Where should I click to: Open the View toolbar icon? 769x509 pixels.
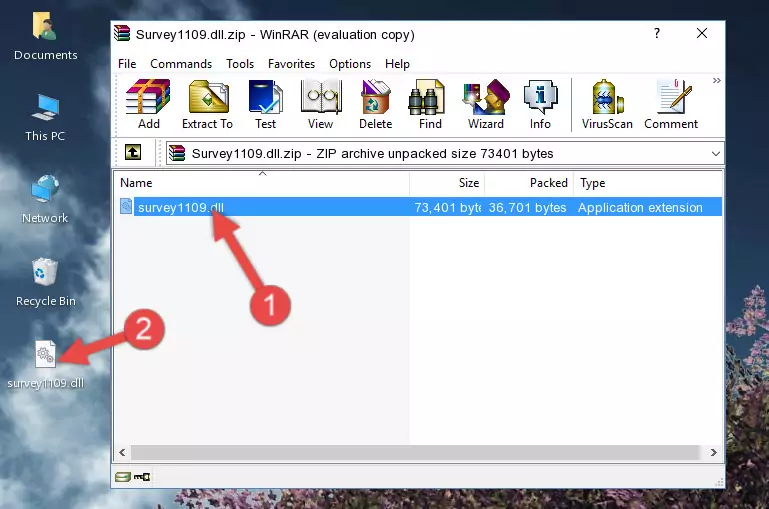pos(321,104)
